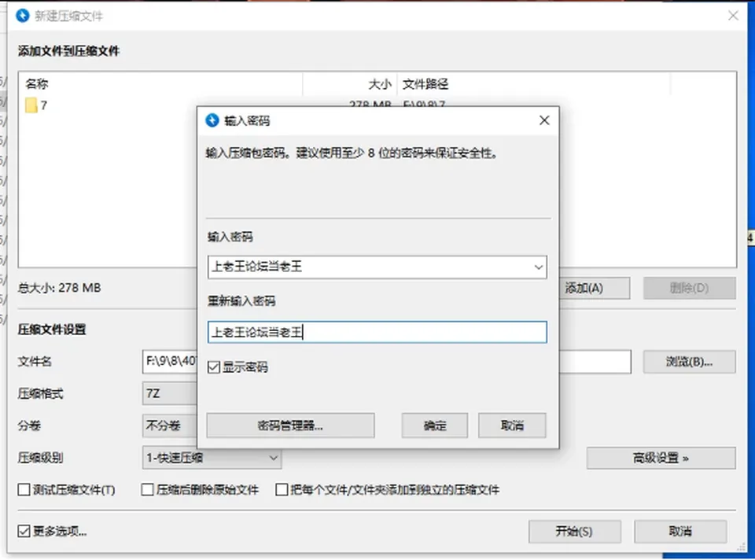Select the folder icon for item 7
Viewport: 755px width, 560px height.
[31, 105]
